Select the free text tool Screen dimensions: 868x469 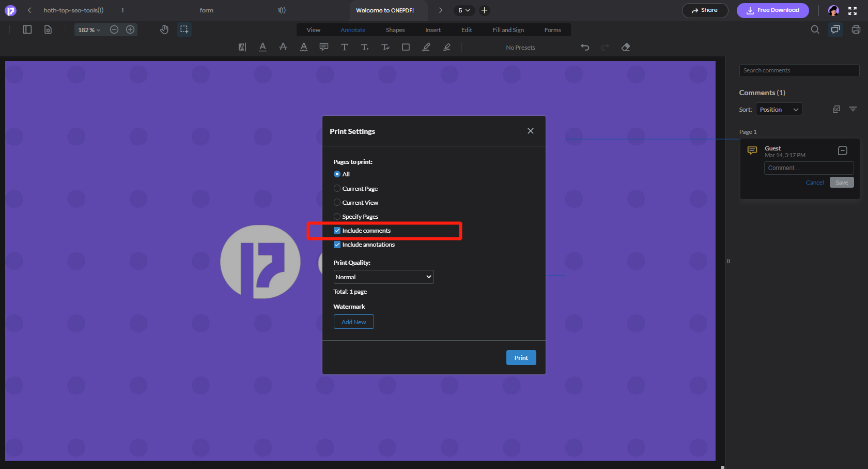coord(345,47)
